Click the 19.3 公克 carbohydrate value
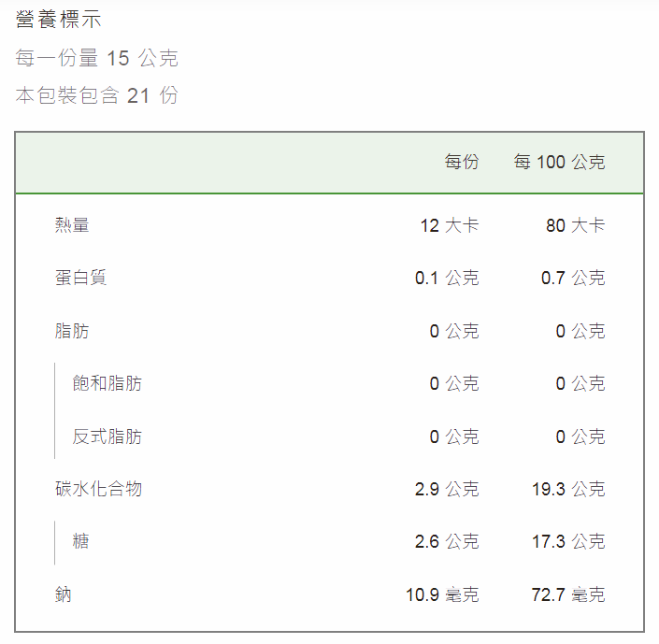Screen dimensions: 659x644 pyautogui.click(x=568, y=489)
